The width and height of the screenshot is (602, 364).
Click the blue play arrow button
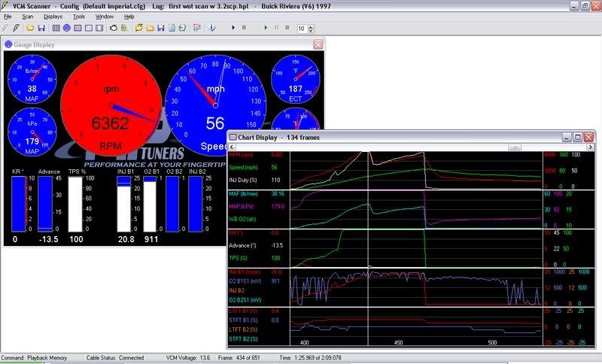[233, 28]
